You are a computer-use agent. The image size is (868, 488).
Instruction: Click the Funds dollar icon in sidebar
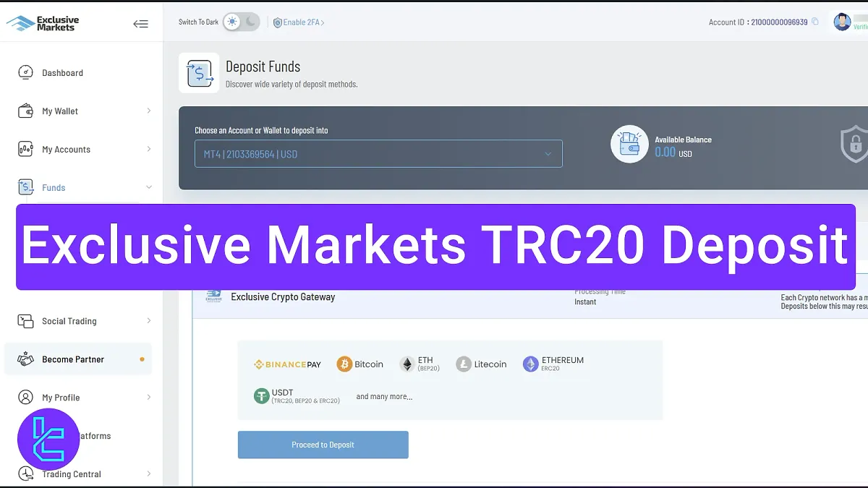pos(26,187)
